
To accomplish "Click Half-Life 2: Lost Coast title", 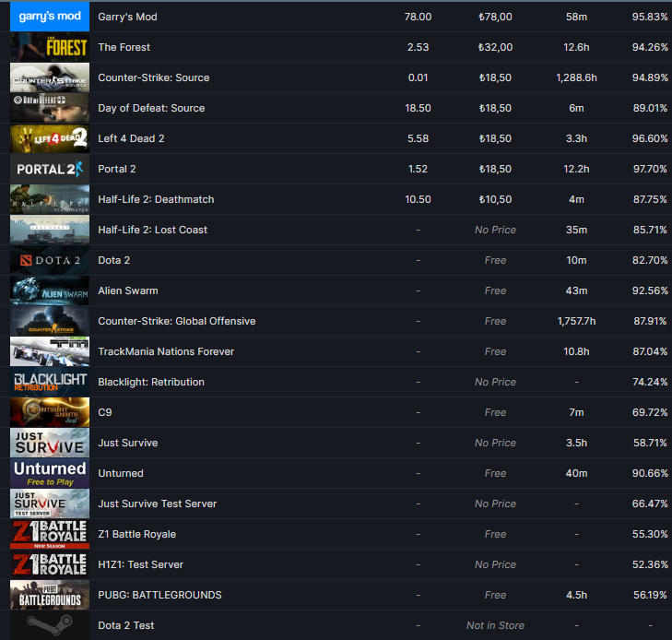I will click(x=153, y=230).
